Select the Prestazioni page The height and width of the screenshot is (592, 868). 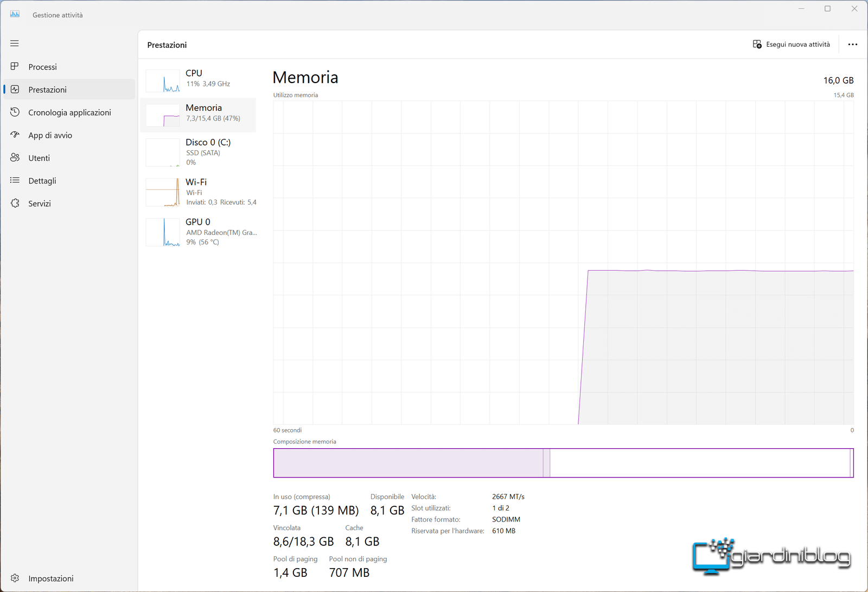click(x=69, y=90)
